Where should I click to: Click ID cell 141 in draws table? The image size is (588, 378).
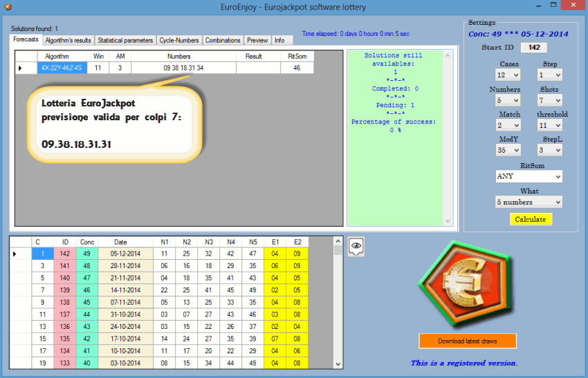click(x=64, y=265)
